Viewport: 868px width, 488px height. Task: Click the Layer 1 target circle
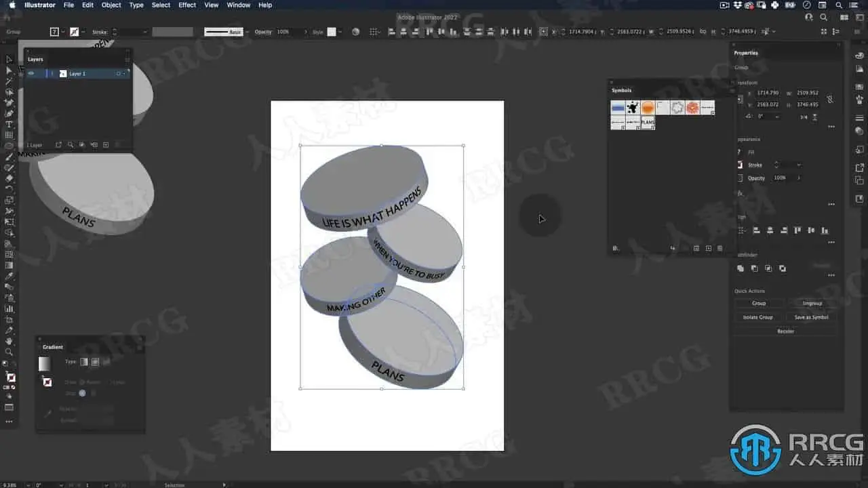click(x=118, y=73)
